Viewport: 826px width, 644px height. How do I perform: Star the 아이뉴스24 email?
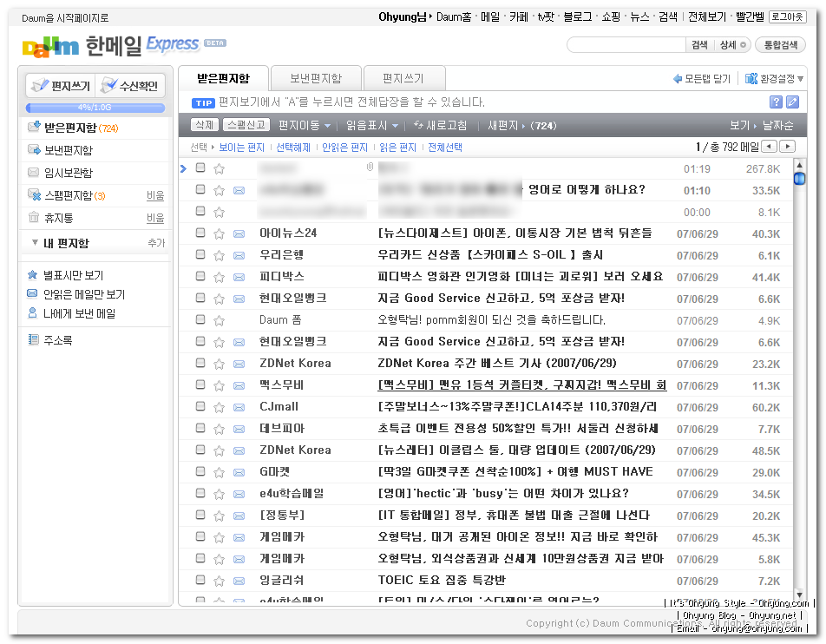(x=220, y=233)
